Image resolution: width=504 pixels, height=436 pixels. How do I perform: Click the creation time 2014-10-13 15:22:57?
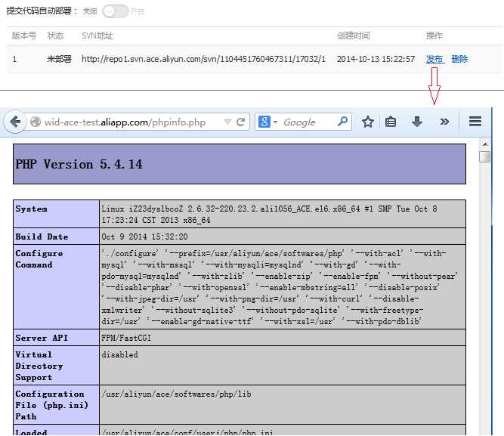[x=376, y=59]
